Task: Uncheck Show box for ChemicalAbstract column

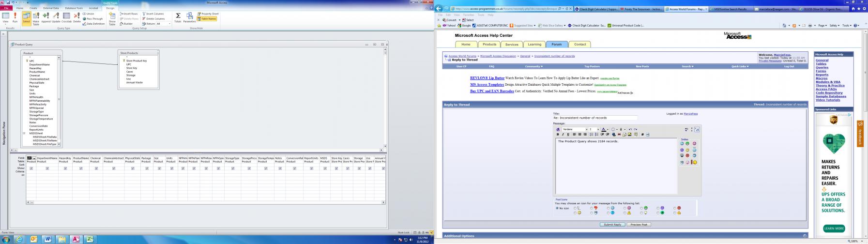Action: tap(114, 168)
